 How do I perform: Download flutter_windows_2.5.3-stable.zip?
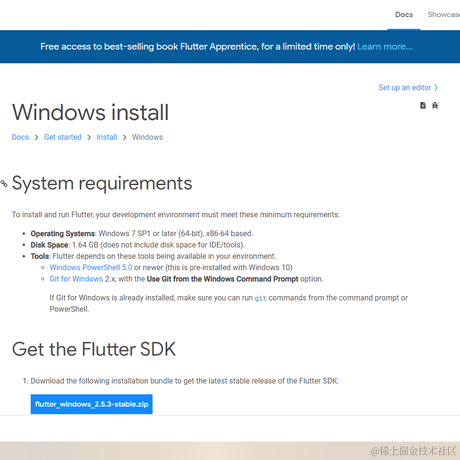pos(92,404)
